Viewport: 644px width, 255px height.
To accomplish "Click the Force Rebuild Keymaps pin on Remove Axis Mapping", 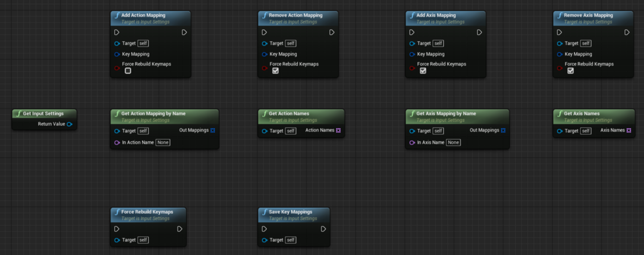I will click(x=560, y=68).
